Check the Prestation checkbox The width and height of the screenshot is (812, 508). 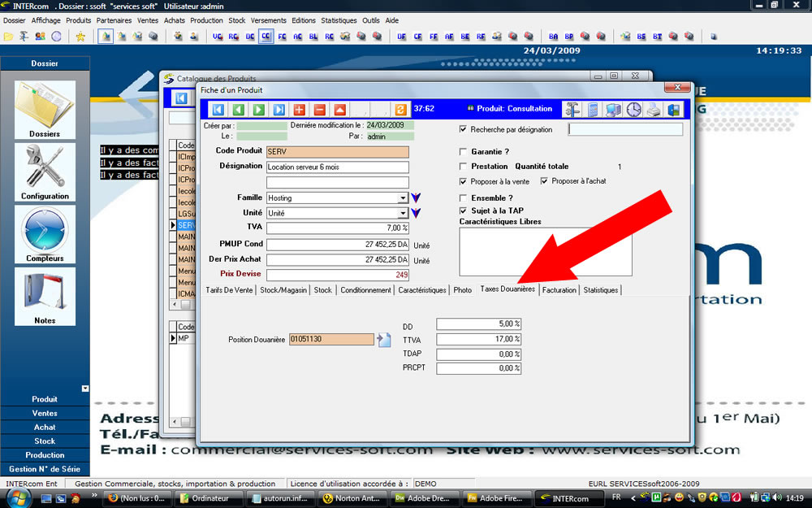(463, 167)
